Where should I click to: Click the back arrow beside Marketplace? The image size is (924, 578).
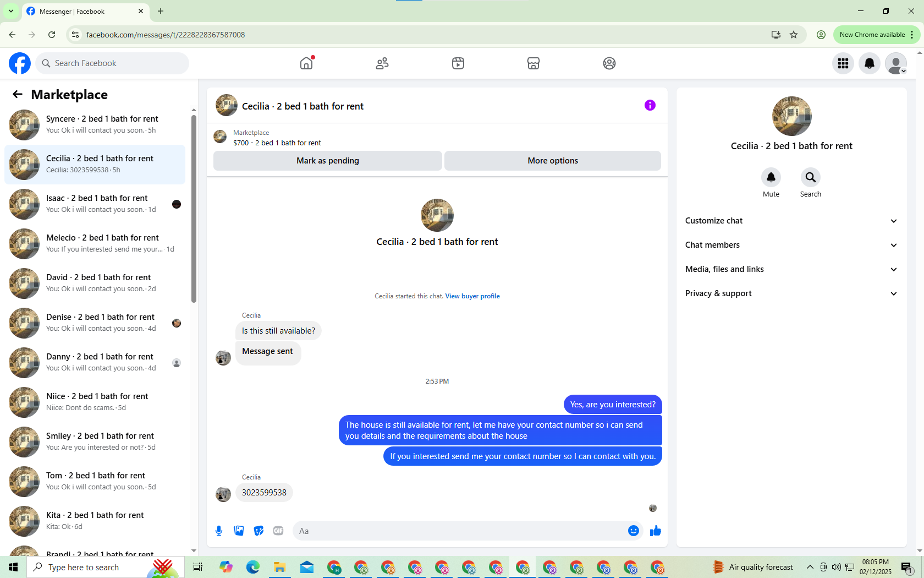tap(18, 95)
